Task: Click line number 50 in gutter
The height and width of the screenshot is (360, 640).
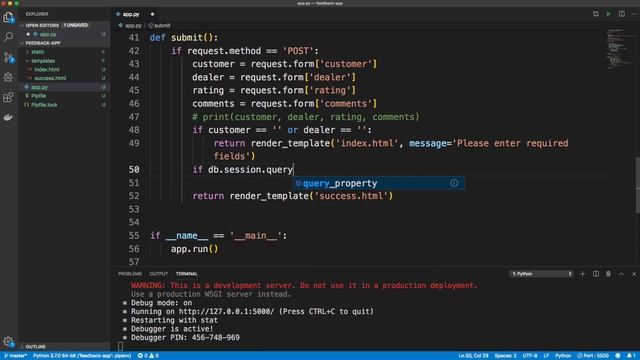Action: pyautogui.click(x=134, y=170)
